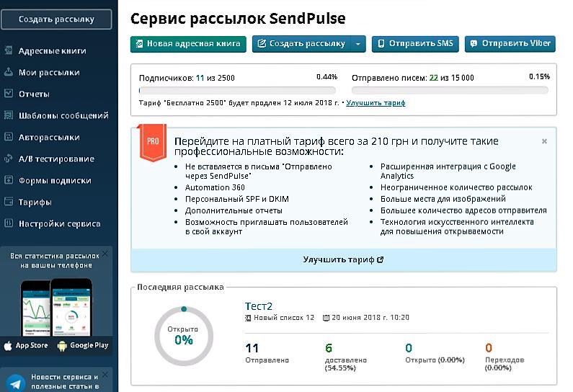This screenshot has height=392, width=573.
Task: Click the Android robot icon
Action: (x=62, y=346)
